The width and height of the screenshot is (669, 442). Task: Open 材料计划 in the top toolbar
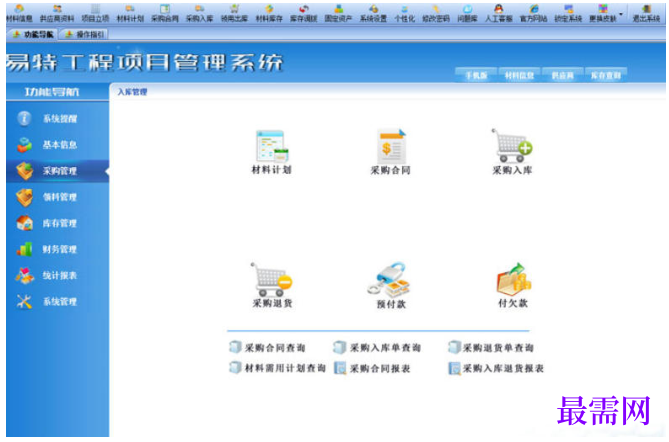(130, 13)
